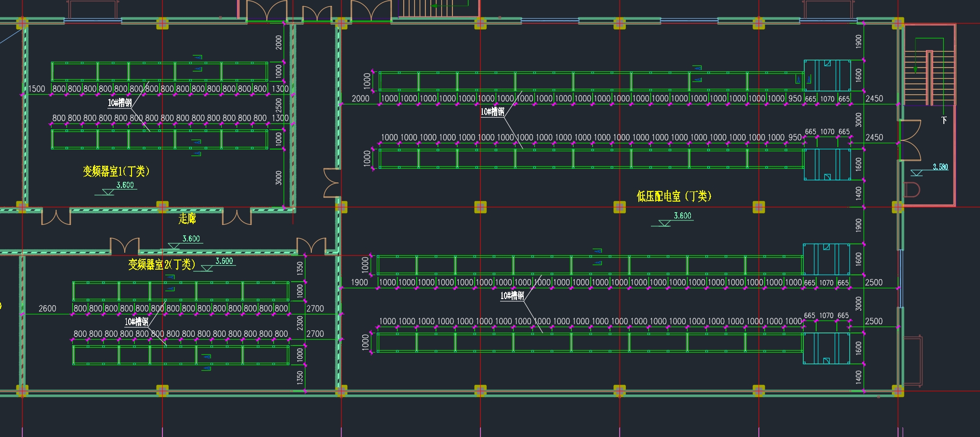Click the 3.580 elevation marker by the staircase
This screenshot has width=980, height=437.
940,167
